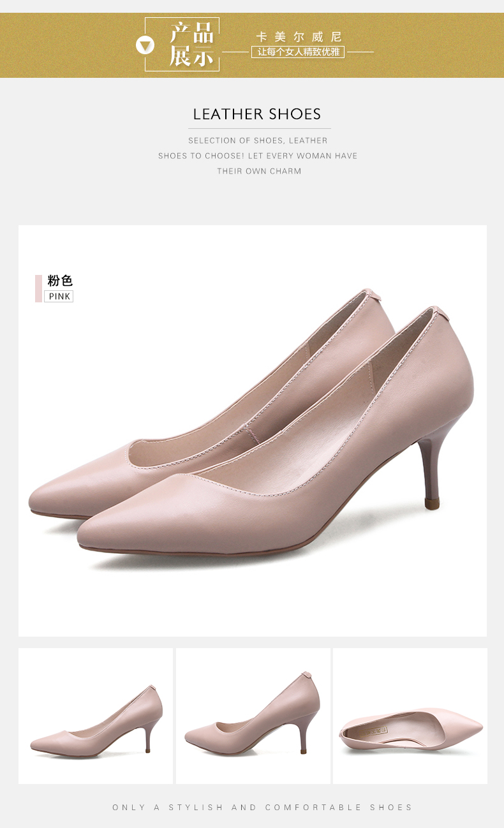Click the 产品展示 title box

point(189,44)
